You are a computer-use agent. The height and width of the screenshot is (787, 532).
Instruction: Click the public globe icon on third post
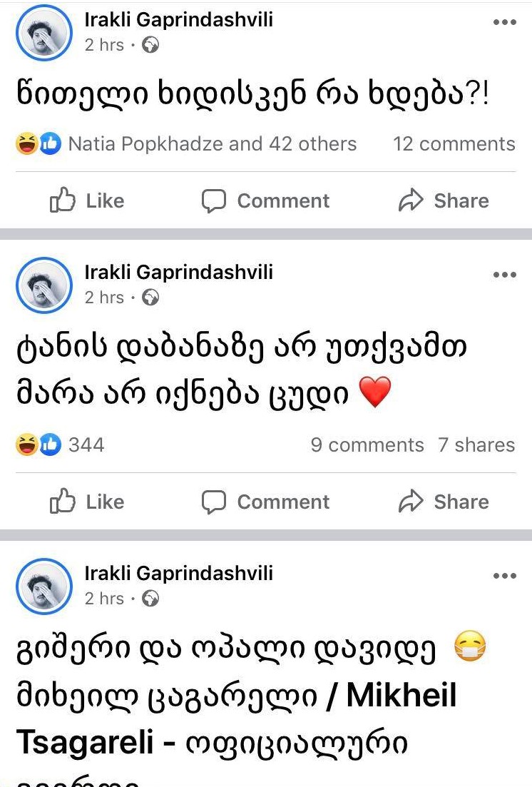click(x=150, y=599)
